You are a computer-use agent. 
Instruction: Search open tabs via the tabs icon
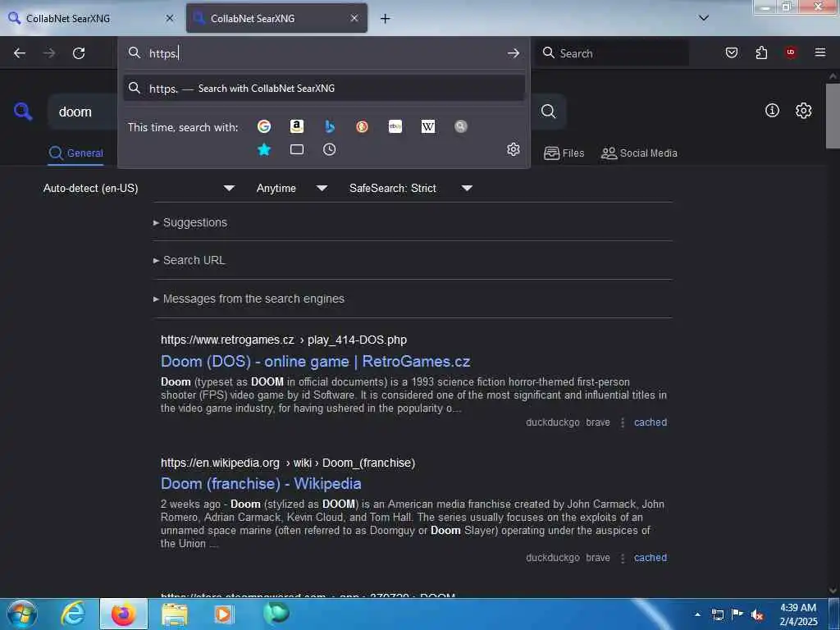pos(297,149)
